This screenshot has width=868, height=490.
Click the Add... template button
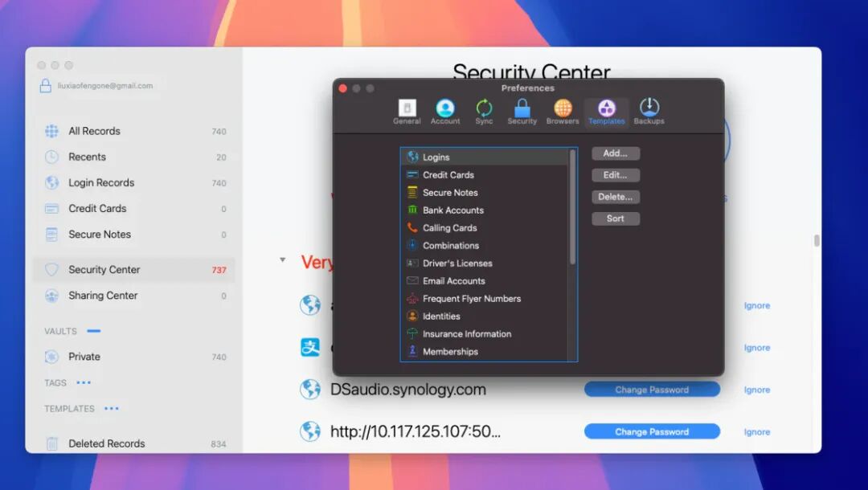pyautogui.click(x=616, y=153)
